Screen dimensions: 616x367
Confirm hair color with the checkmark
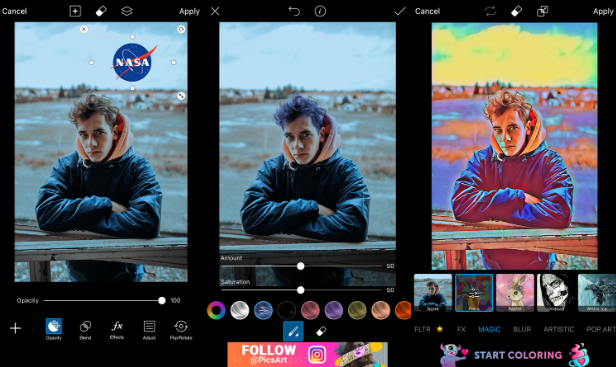[x=400, y=11]
